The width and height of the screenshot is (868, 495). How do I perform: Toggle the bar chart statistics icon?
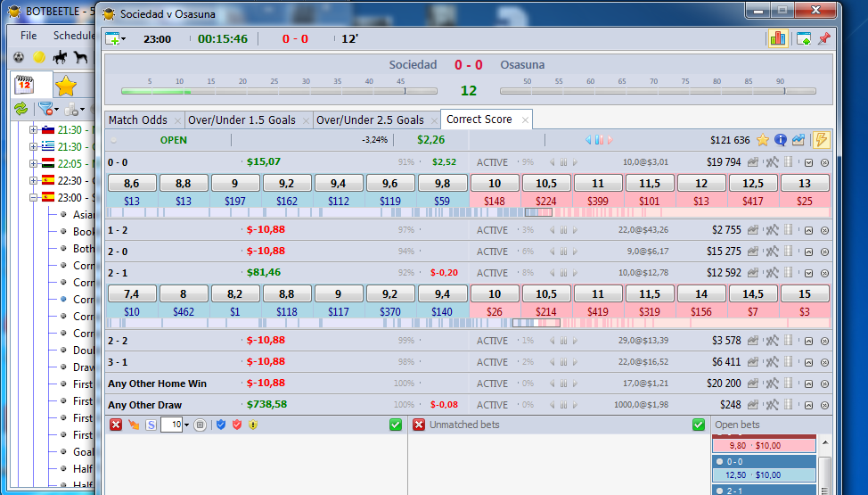click(x=778, y=38)
